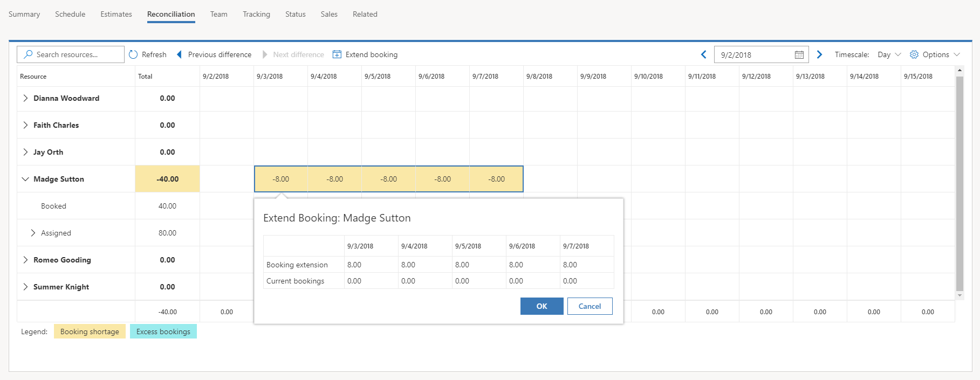Image resolution: width=980 pixels, height=380 pixels.
Task: Switch to the Estimates tab
Action: pos(116,14)
